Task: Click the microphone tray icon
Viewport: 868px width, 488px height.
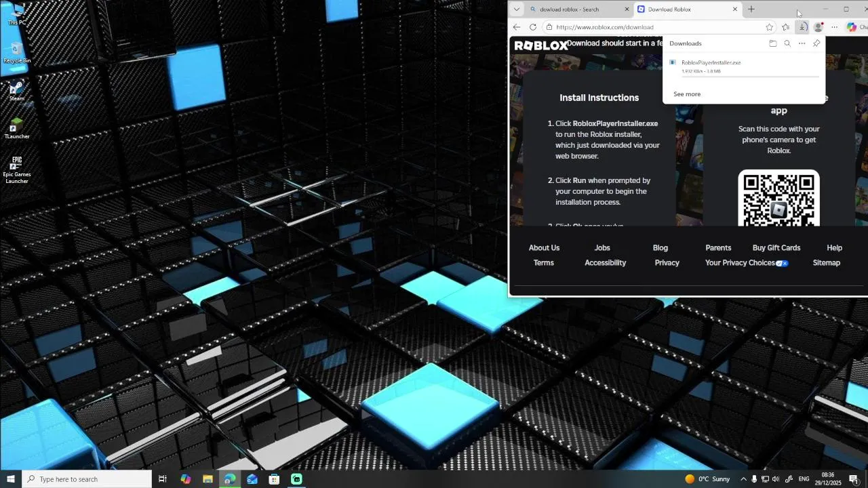Action: pyautogui.click(x=754, y=479)
